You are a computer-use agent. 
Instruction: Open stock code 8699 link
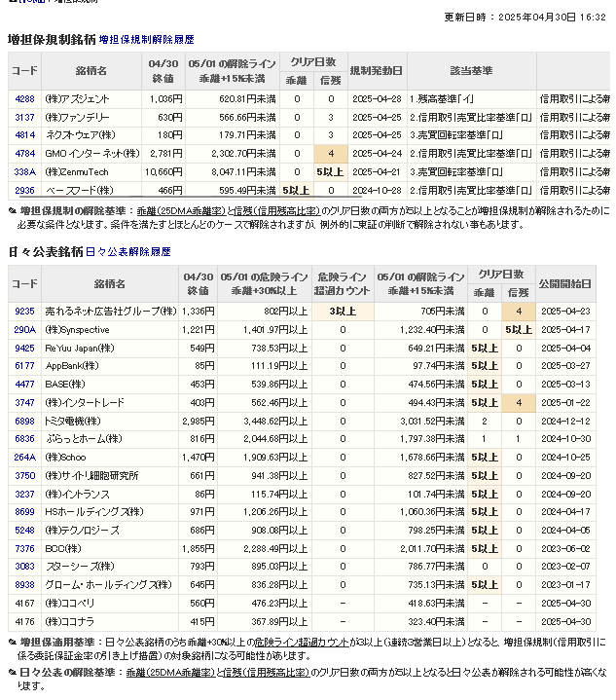[24, 512]
